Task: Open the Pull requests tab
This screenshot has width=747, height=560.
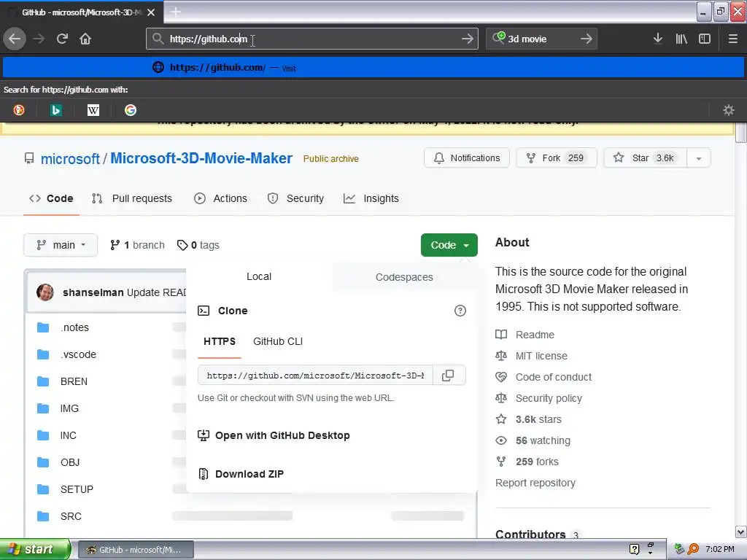Action: [132, 198]
